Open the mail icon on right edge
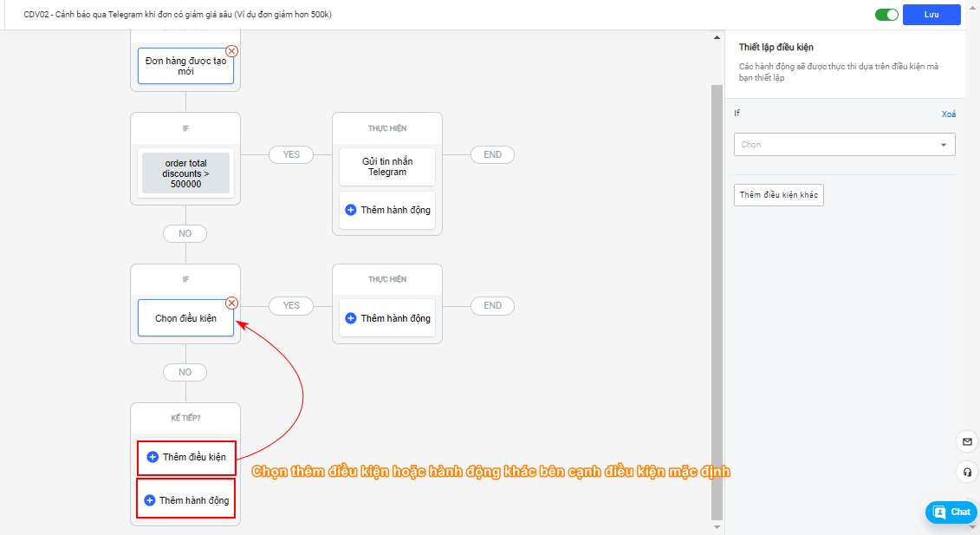 point(967,441)
